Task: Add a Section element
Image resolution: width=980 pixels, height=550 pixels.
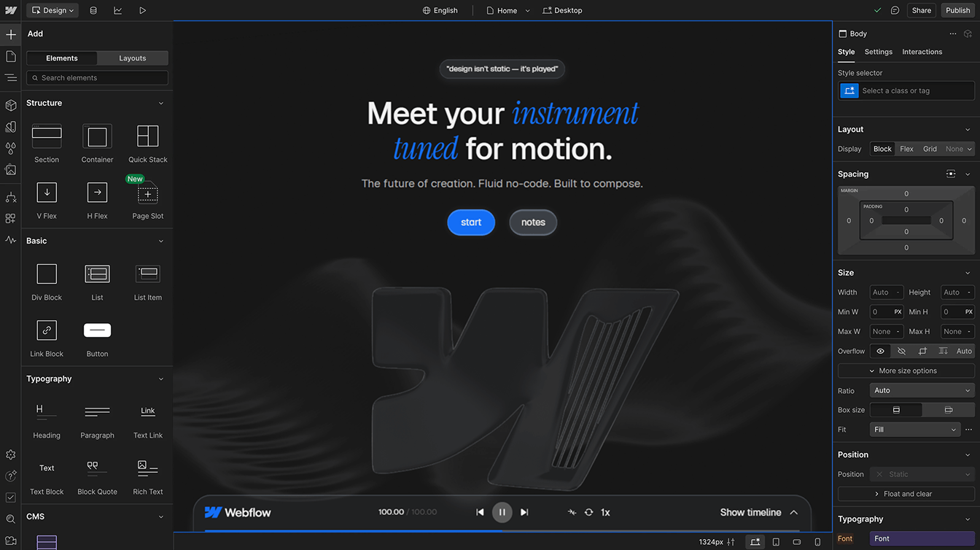Action: tap(47, 144)
